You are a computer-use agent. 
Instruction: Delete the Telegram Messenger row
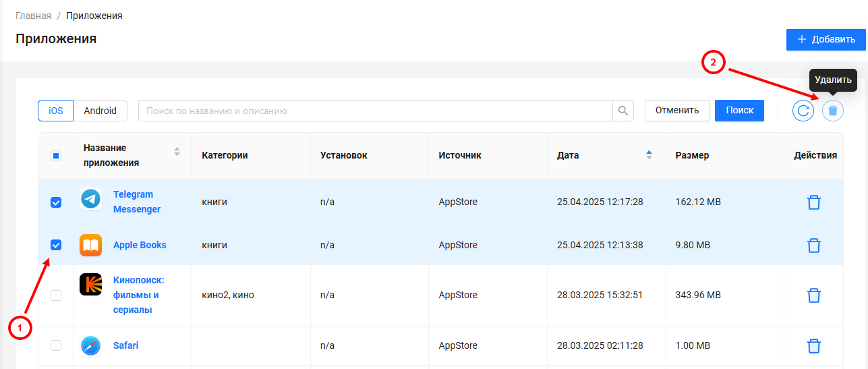coord(814,202)
